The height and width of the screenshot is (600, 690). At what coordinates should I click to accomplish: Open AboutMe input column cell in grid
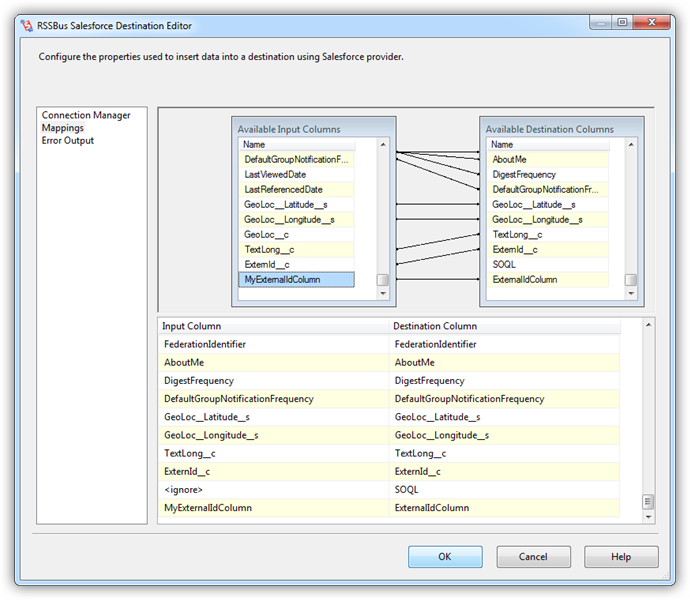pyautogui.click(x=274, y=362)
